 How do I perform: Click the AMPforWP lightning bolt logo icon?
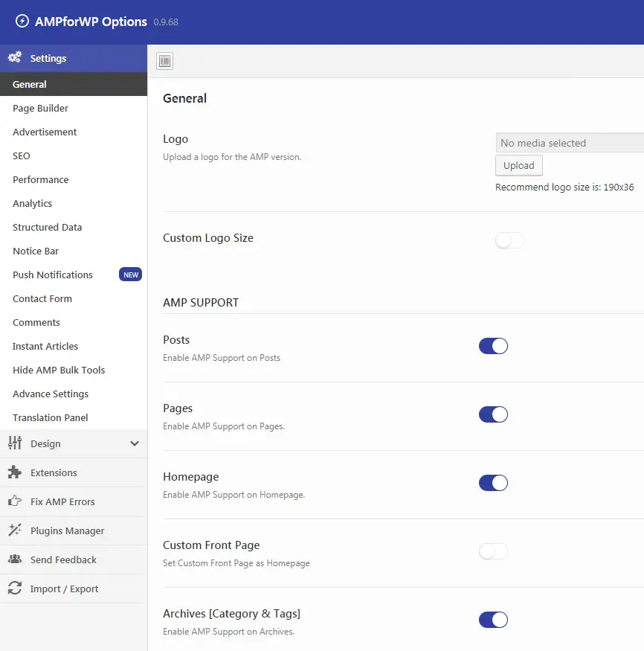tap(22, 21)
